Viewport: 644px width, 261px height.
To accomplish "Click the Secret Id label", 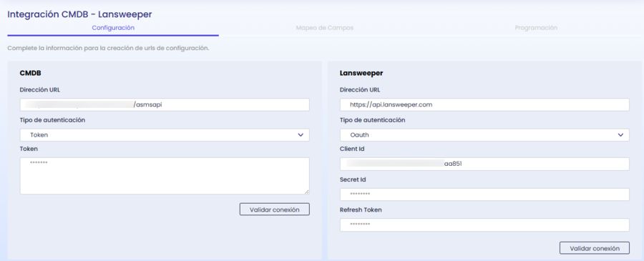I will [353, 179].
